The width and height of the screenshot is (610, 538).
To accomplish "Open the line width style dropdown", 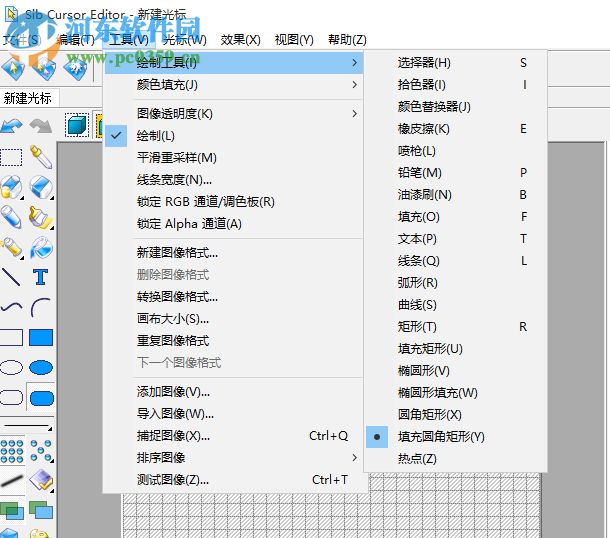I will (x=26, y=426).
